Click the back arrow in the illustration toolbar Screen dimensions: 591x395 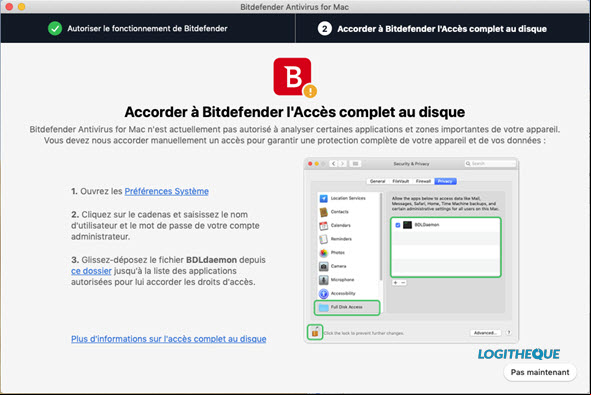click(x=334, y=164)
